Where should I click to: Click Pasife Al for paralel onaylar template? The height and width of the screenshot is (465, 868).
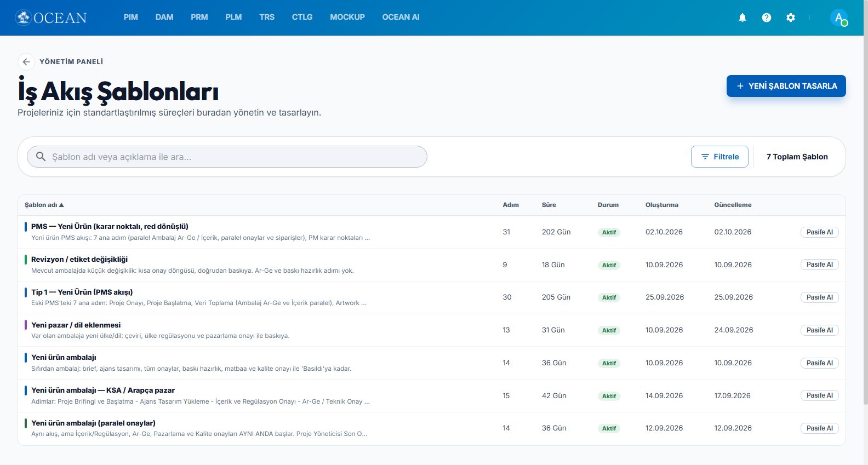click(820, 428)
